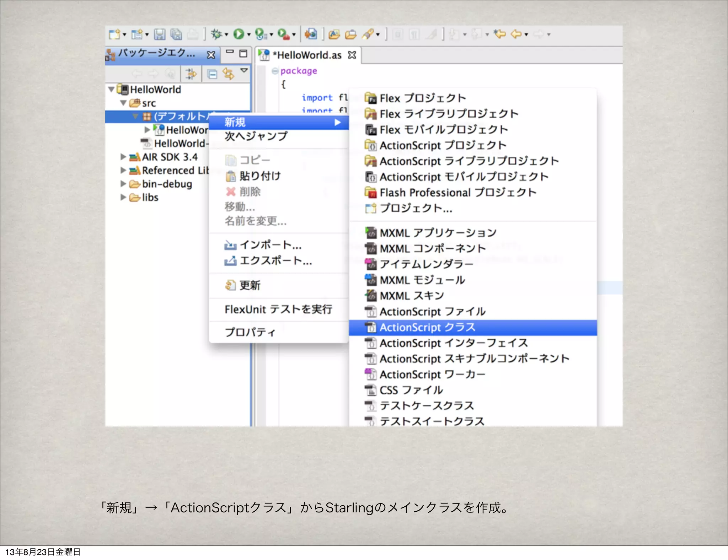Image resolution: width=728 pixels, height=560 pixels.
Task: Select ActionScript プロジェクト in submenu
Action: [473, 145]
